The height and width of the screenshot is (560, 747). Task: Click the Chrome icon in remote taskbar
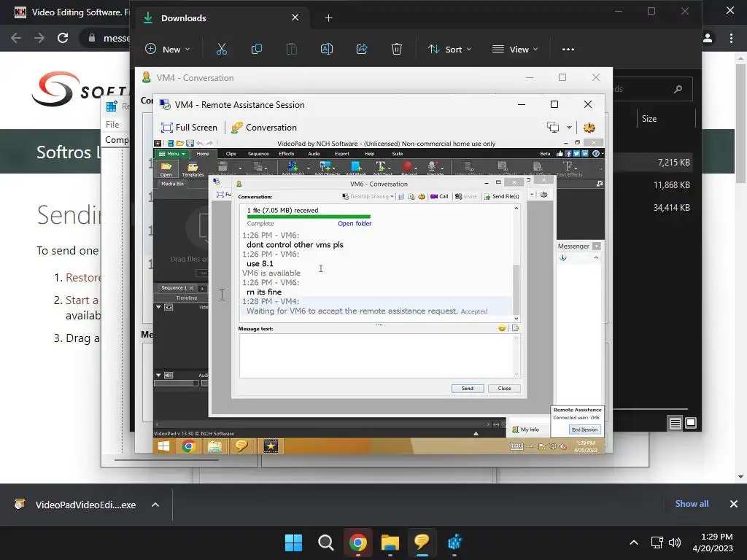[189, 446]
